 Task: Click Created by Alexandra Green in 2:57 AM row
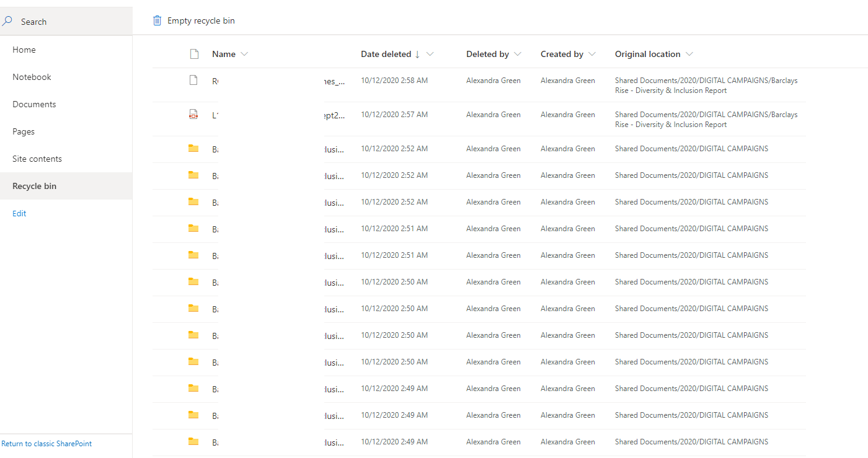point(568,115)
